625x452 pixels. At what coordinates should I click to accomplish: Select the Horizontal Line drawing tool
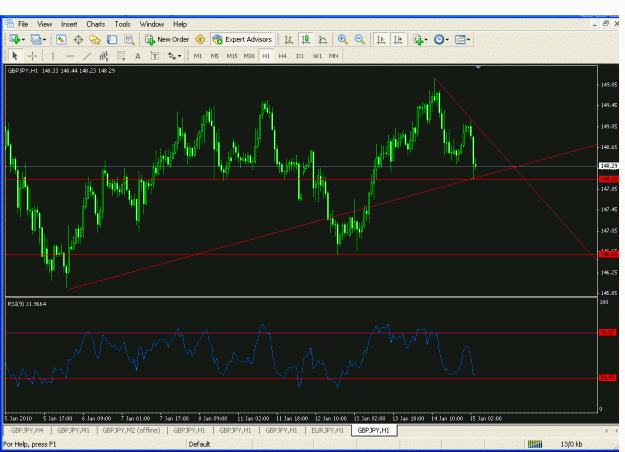(70, 56)
